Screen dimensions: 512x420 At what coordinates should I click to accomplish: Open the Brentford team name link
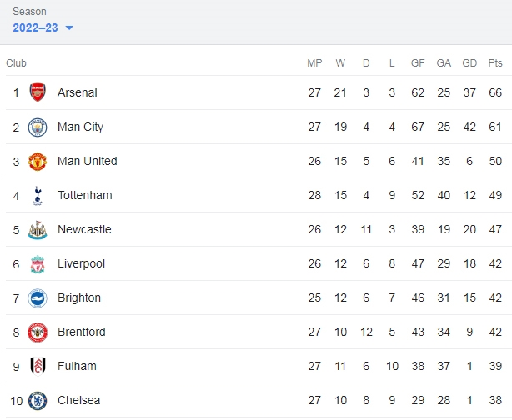click(x=82, y=332)
